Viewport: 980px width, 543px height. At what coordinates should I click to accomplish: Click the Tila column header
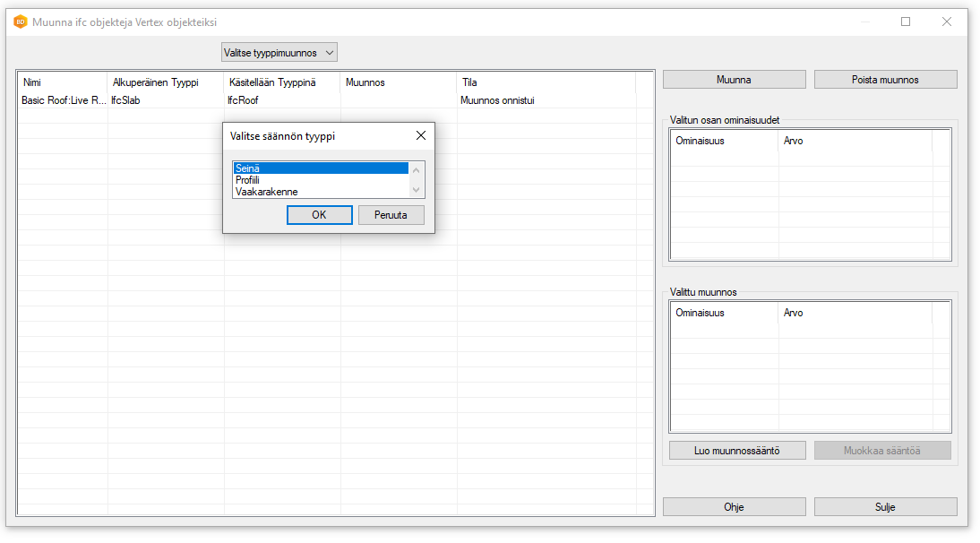(546, 82)
